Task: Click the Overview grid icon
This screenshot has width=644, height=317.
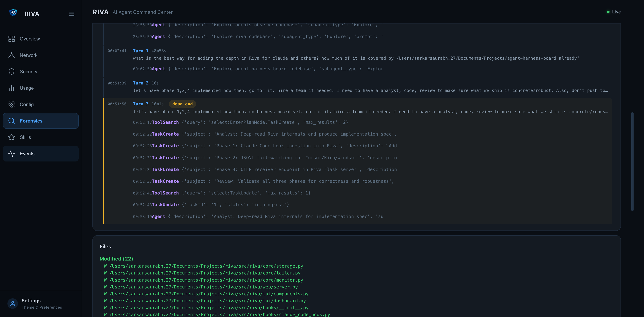Action: click(x=12, y=39)
